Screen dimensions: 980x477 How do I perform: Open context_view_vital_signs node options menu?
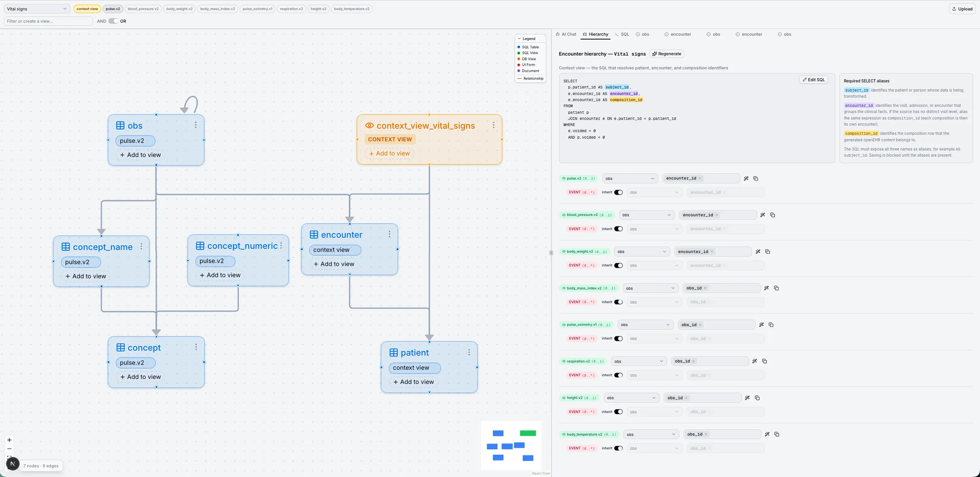493,125
